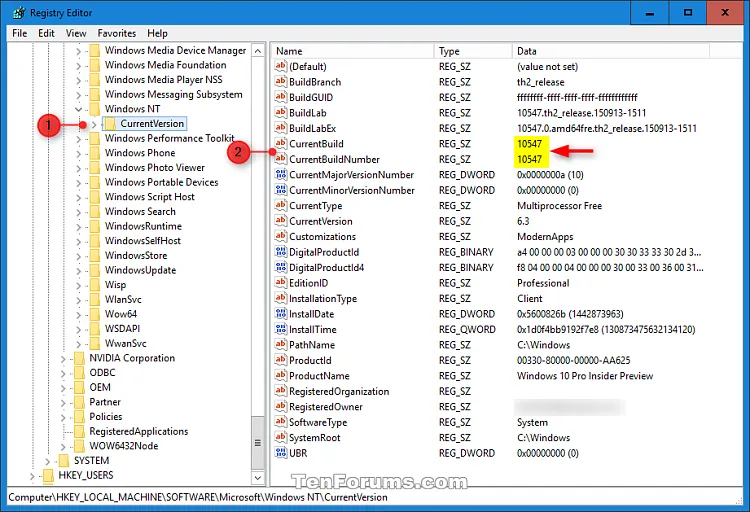750x512 pixels.
Task: Click the folder icon for WindowsUpdate key
Action: click(94, 270)
